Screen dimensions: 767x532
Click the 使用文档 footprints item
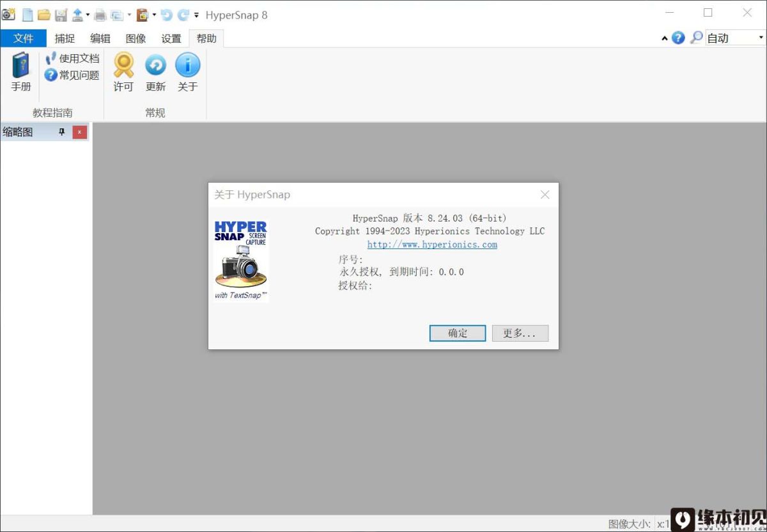[72, 58]
